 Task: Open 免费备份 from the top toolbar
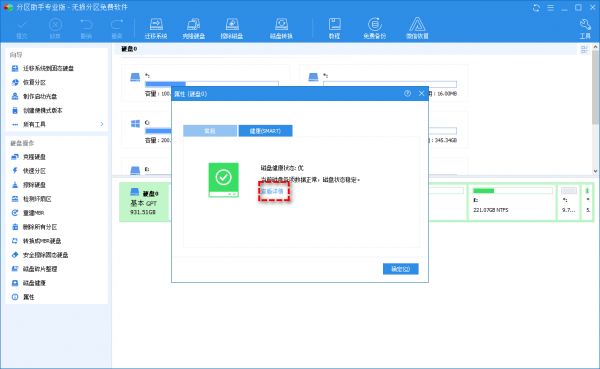tap(375, 29)
